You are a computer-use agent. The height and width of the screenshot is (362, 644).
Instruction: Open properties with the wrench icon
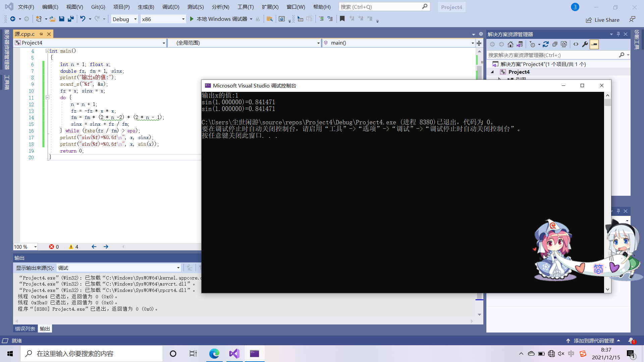click(585, 44)
